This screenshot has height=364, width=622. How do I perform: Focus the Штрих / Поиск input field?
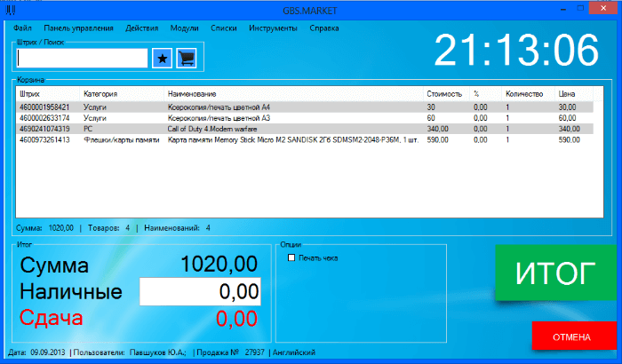(x=82, y=59)
